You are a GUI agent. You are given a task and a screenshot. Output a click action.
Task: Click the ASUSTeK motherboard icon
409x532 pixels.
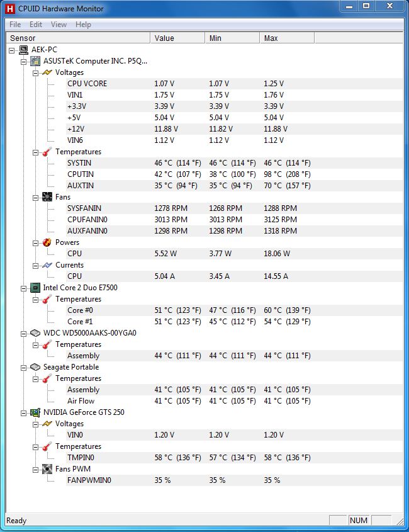point(35,61)
